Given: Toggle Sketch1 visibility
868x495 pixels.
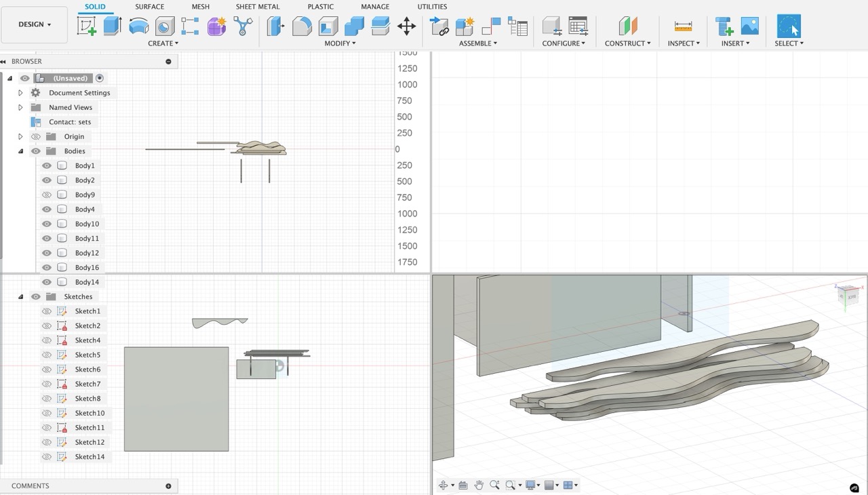Looking at the screenshot, I should pyautogui.click(x=45, y=311).
